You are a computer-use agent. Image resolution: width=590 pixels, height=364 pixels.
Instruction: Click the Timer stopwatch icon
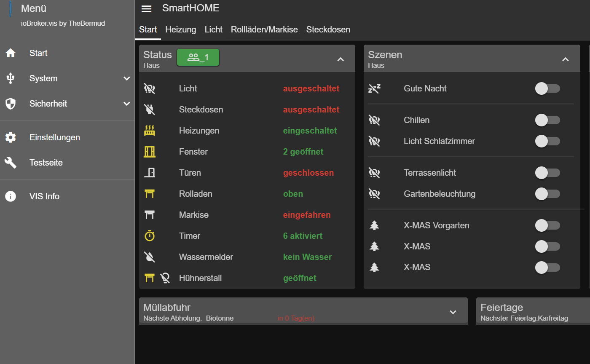[x=150, y=236]
